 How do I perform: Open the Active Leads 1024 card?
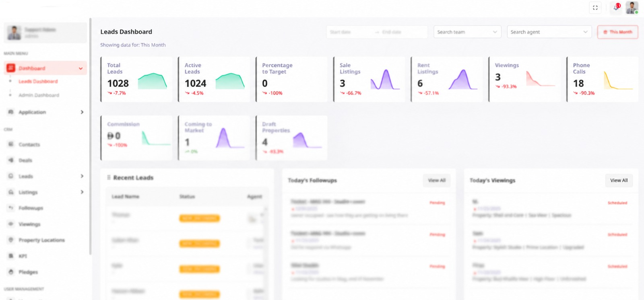click(x=214, y=79)
